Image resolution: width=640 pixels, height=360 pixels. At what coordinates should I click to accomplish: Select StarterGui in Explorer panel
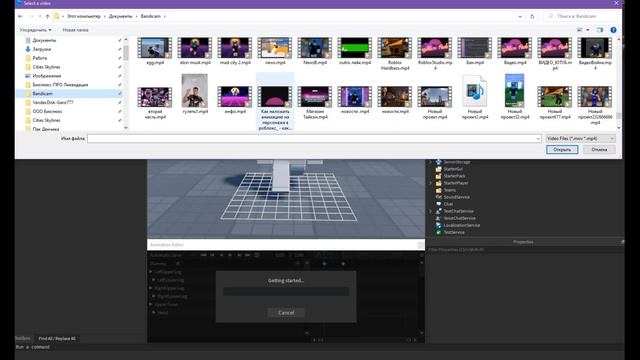coord(453,169)
